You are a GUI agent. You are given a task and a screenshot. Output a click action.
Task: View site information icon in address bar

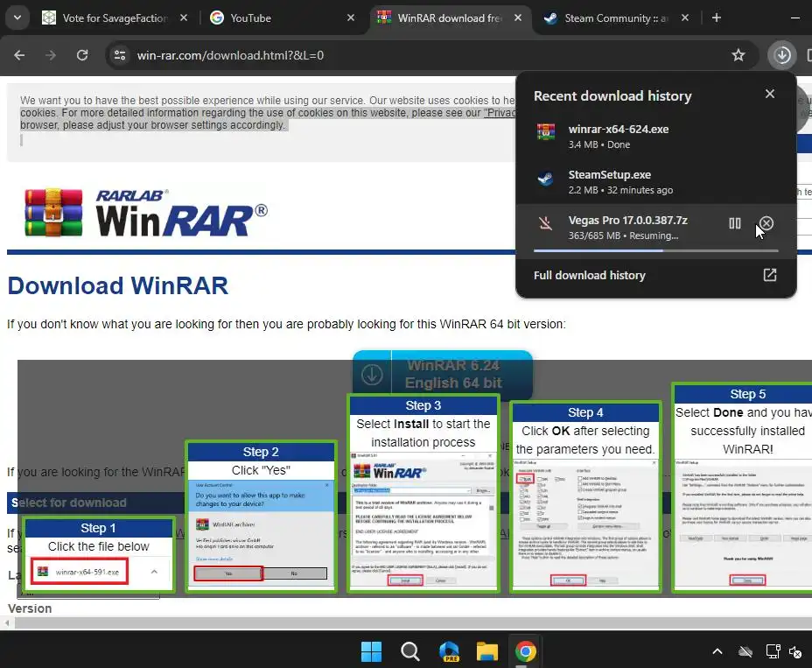click(120, 55)
